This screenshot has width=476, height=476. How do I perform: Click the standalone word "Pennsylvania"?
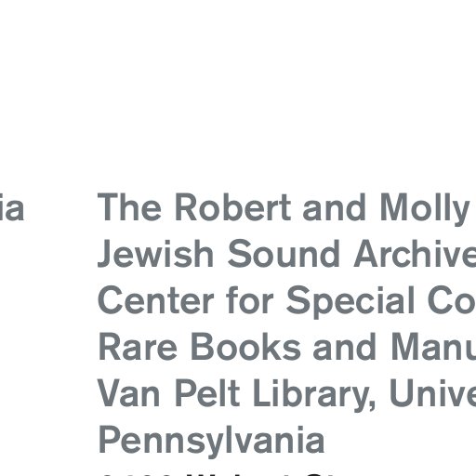pos(211,442)
